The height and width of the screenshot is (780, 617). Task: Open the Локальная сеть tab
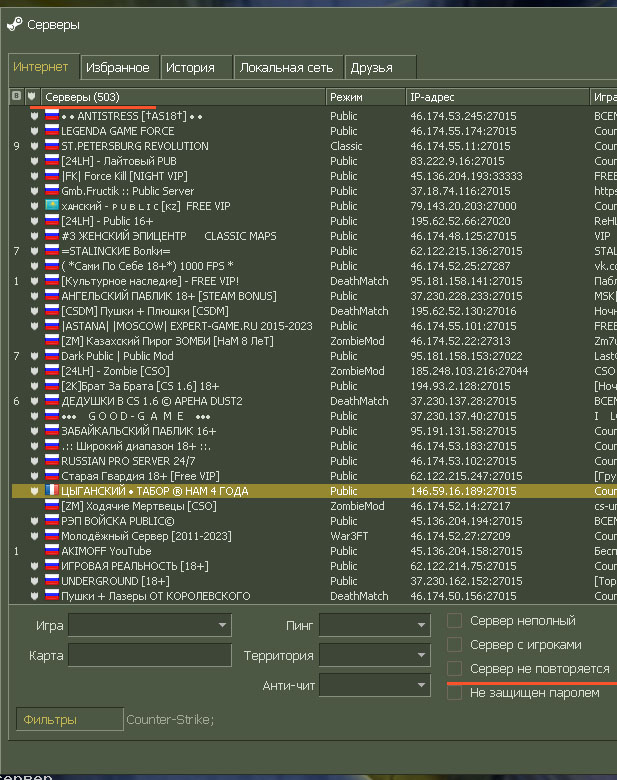tap(289, 67)
